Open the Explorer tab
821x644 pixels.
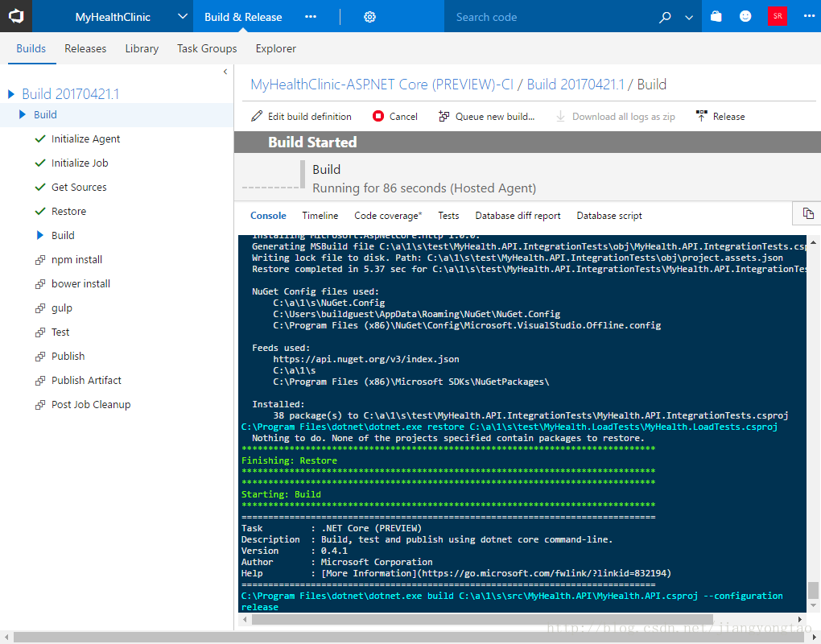point(276,48)
